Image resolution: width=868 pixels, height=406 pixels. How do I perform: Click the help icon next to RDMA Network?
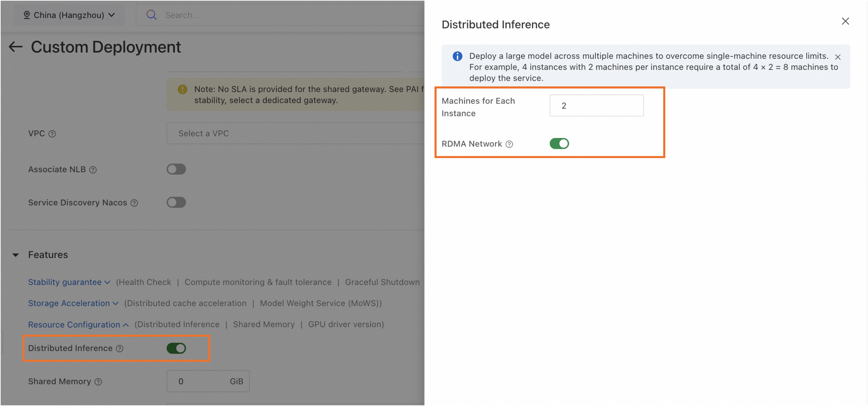tap(509, 144)
